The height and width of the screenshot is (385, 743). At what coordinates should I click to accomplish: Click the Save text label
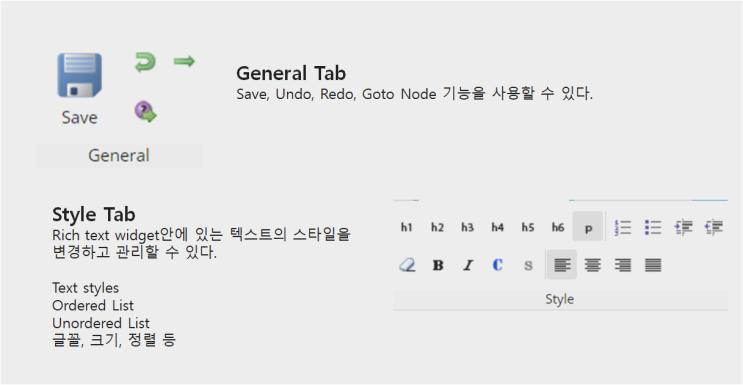click(80, 118)
